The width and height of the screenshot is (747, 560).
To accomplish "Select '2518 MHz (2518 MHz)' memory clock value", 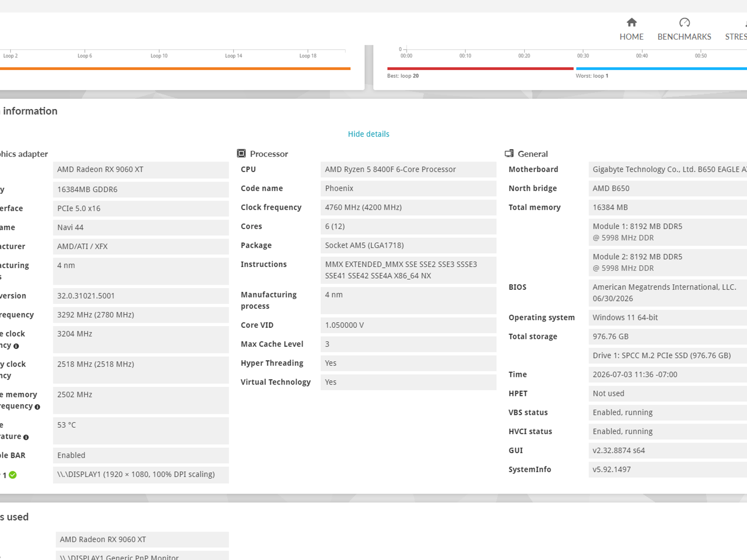I will click(x=141, y=370).
